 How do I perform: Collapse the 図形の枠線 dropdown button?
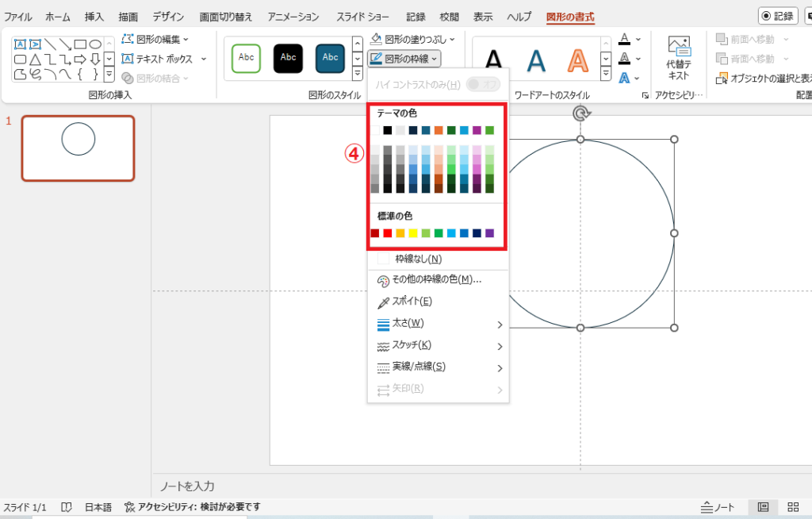pos(404,59)
